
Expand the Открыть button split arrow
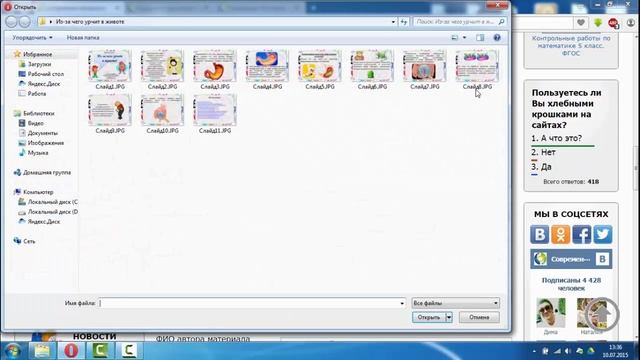[x=449, y=317]
